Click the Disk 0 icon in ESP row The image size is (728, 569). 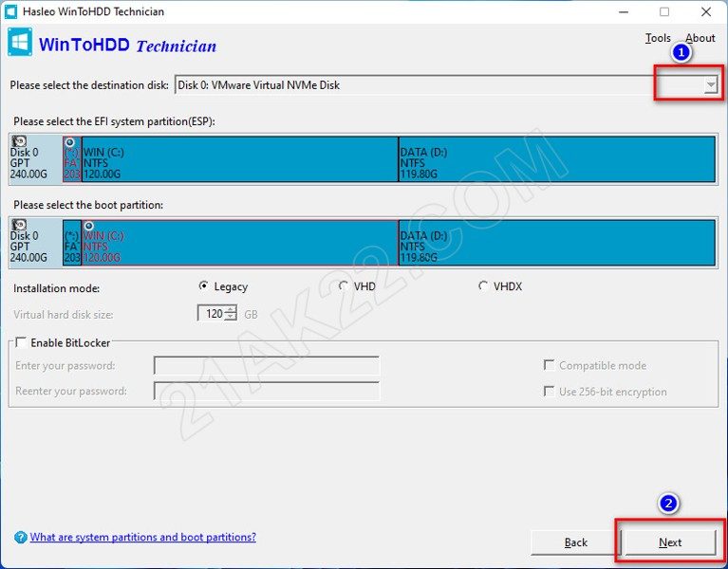[19, 141]
